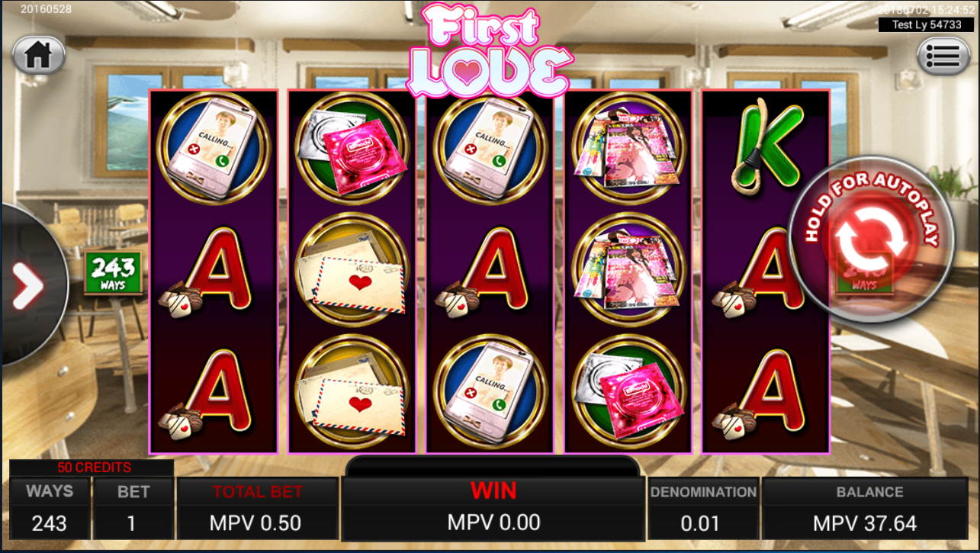This screenshot has width=980, height=553.
Task: Click the TOTAL BET display
Action: 257,509
